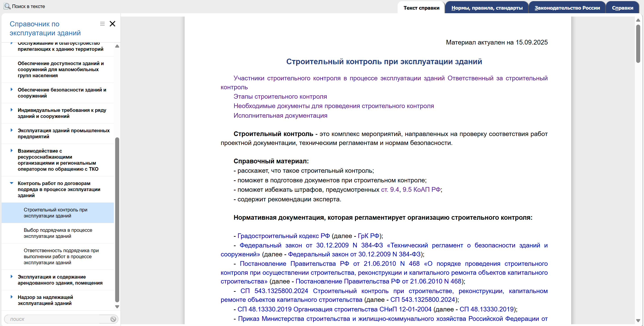Expand Эксплуатация и содержание арендованного здания
Screen dimensions: 644x326
pos(11,277)
